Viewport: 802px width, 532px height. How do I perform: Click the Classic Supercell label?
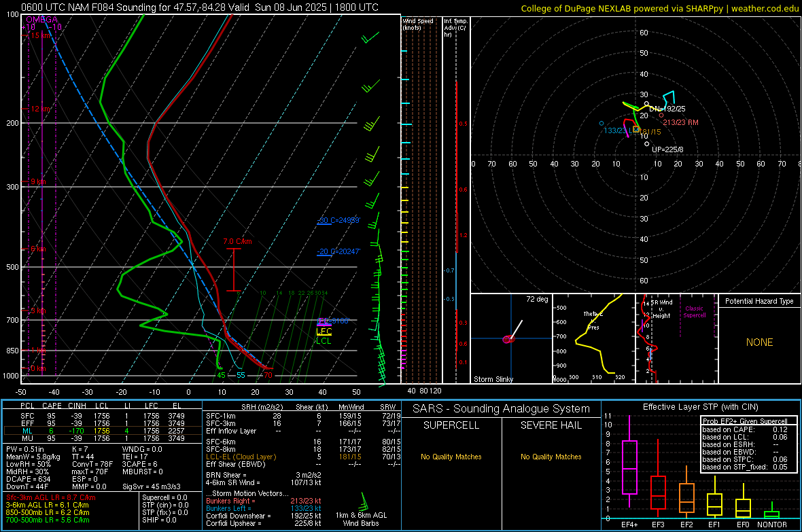tap(694, 312)
